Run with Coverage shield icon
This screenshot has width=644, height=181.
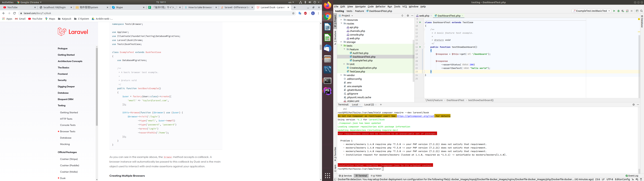pos(623,11)
